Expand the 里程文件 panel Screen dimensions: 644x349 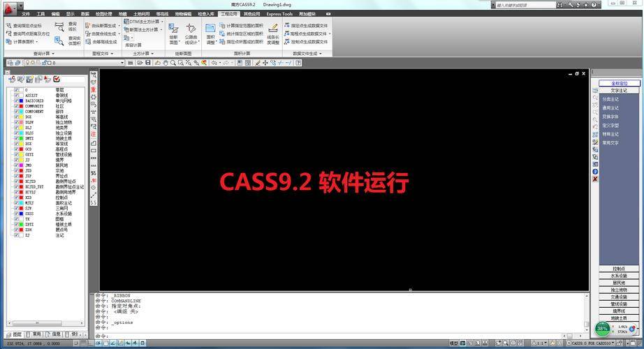click(x=102, y=54)
